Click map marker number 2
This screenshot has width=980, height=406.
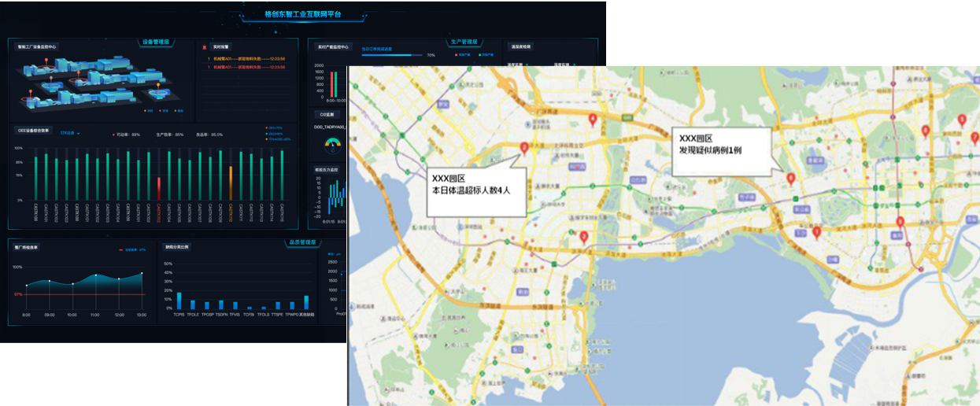pyautogui.click(x=524, y=147)
